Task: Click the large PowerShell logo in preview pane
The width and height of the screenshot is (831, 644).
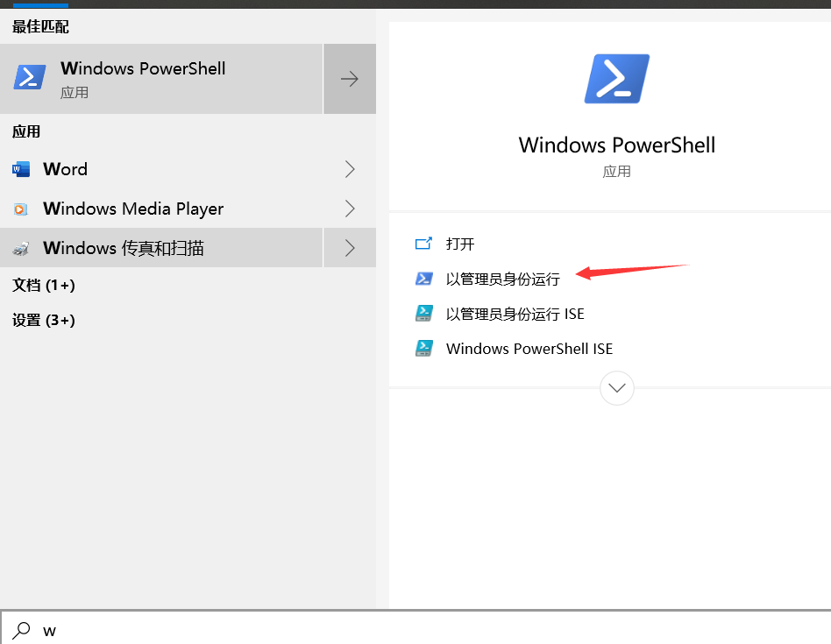Action: [x=617, y=79]
